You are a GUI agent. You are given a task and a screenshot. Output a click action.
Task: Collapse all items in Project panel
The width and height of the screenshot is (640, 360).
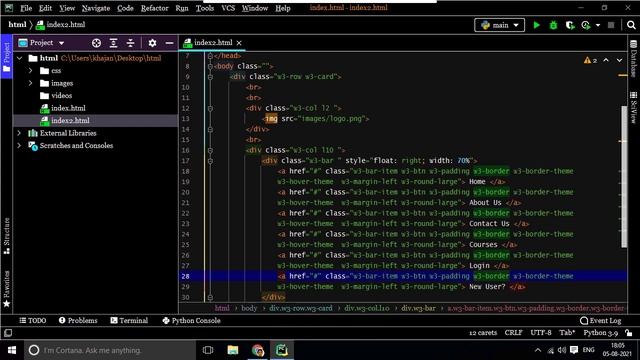pos(130,43)
